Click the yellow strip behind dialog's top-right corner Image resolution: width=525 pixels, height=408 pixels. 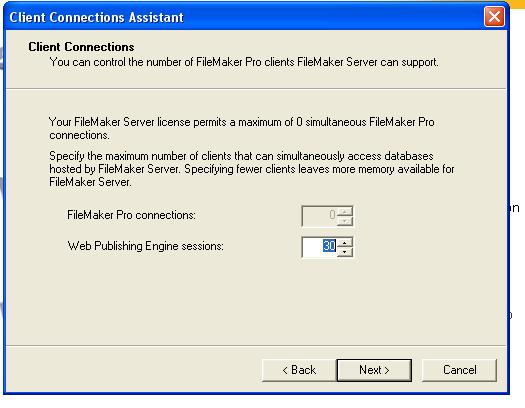[x=516, y=4]
